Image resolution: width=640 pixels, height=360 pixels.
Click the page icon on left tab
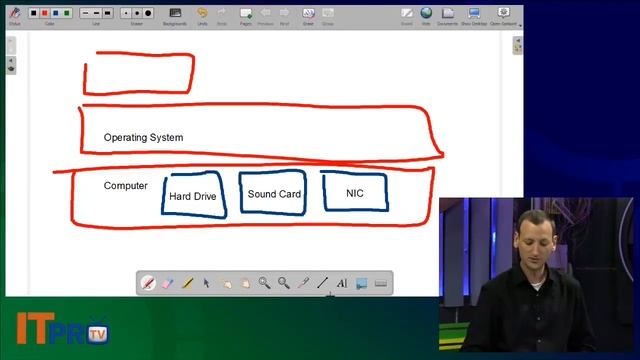[11, 69]
